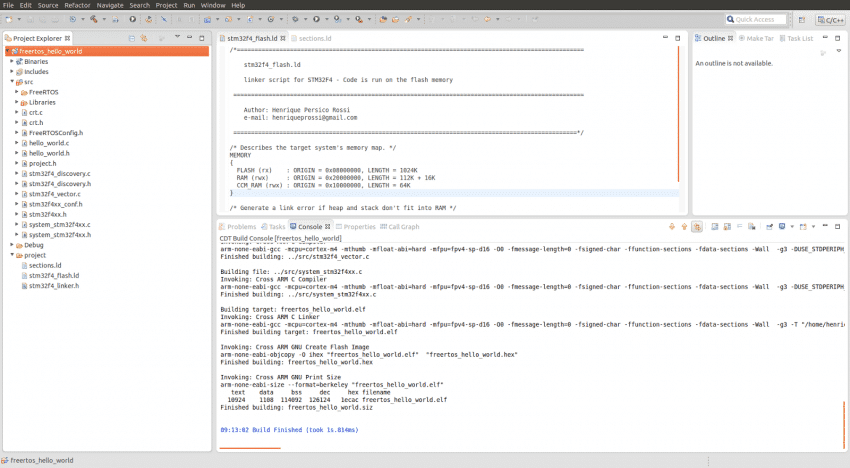This screenshot has width=850, height=468.
Task: Open the Refactor menu
Action: [x=78, y=5]
